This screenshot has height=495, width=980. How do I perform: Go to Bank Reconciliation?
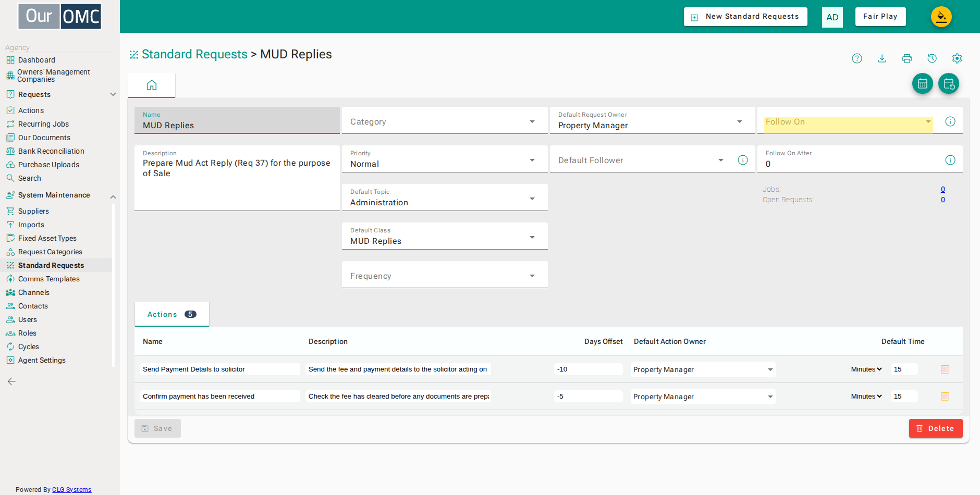51,151
